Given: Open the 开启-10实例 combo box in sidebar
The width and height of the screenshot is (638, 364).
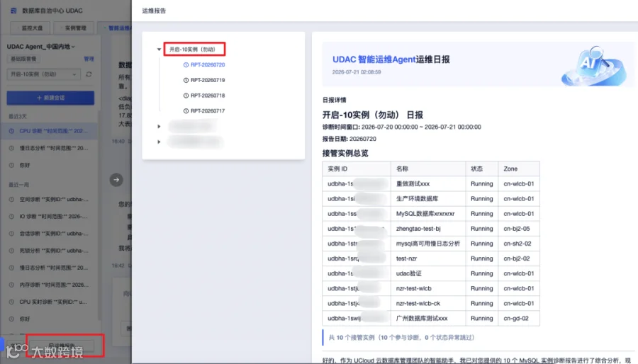Looking at the screenshot, I should pyautogui.click(x=43, y=74).
